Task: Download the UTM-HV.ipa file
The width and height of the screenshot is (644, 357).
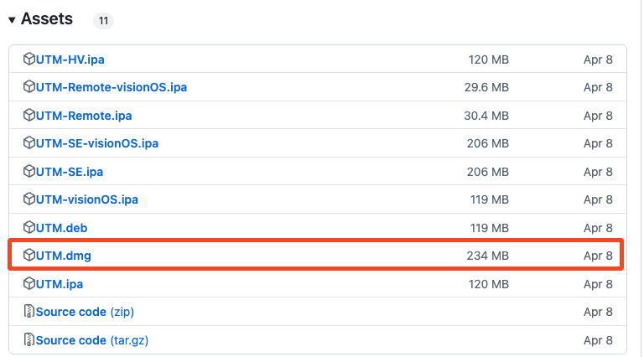Action: pyautogui.click(x=70, y=59)
